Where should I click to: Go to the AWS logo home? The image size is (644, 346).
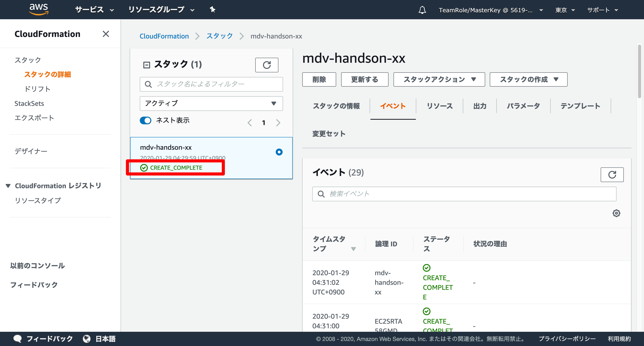[39, 9]
